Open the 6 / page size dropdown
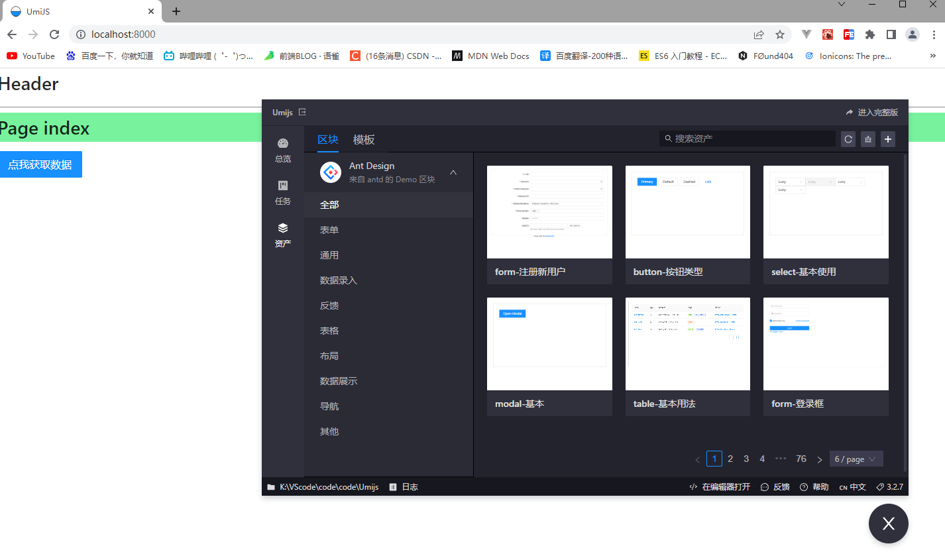Image resolution: width=945 pixels, height=560 pixels. click(856, 459)
